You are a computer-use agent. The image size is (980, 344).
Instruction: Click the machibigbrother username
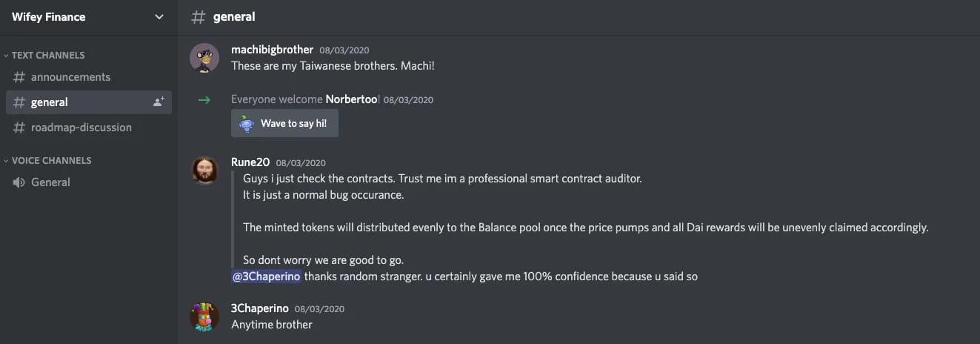tap(272, 50)
